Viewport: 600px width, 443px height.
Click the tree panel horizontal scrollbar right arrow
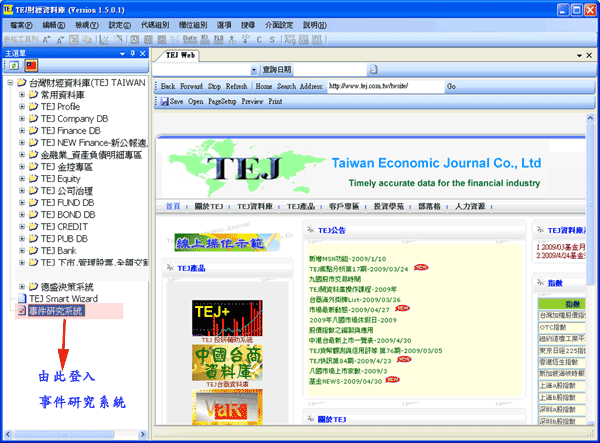pos(142,434)
